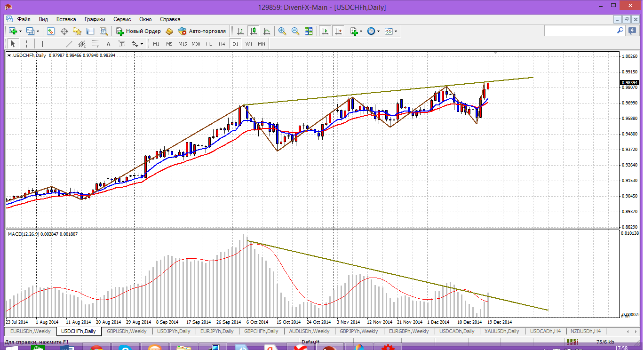Open the templates dropdown arrow
Screen dimensions: 644x350
[x=396, y=31]
